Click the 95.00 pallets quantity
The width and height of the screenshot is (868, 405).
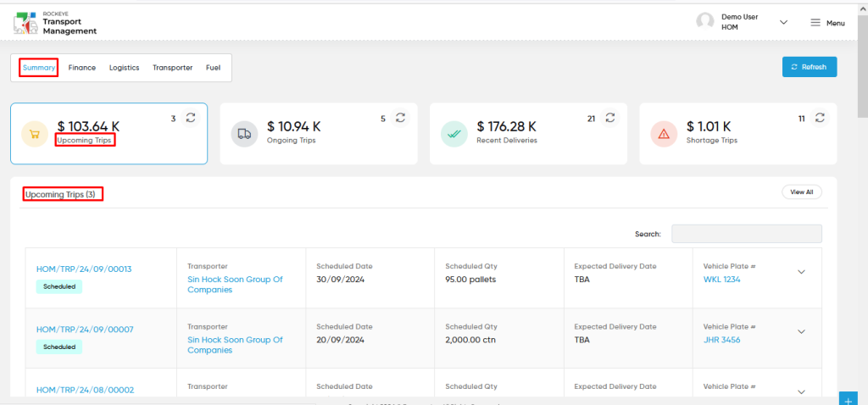[x=470, y=280]
